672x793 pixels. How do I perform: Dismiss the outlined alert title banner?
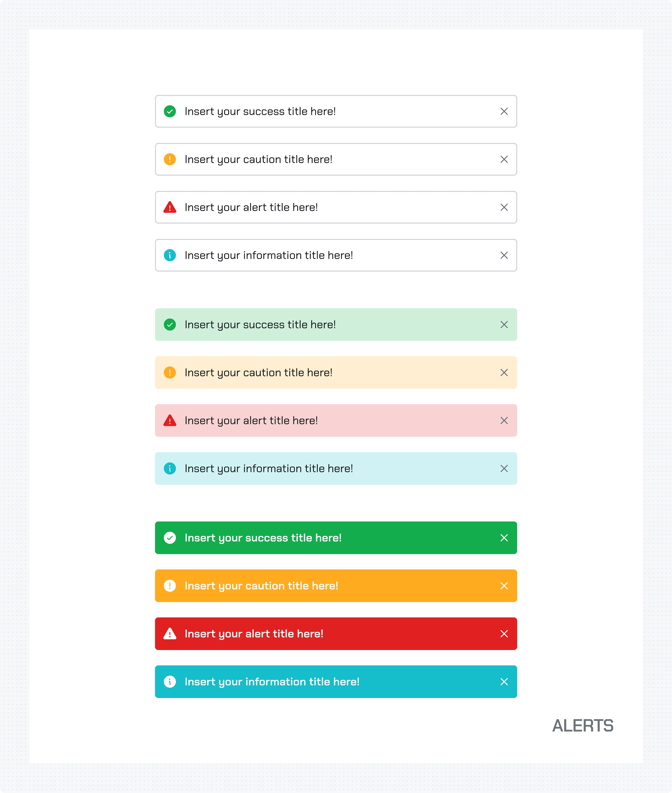point(504,207)
